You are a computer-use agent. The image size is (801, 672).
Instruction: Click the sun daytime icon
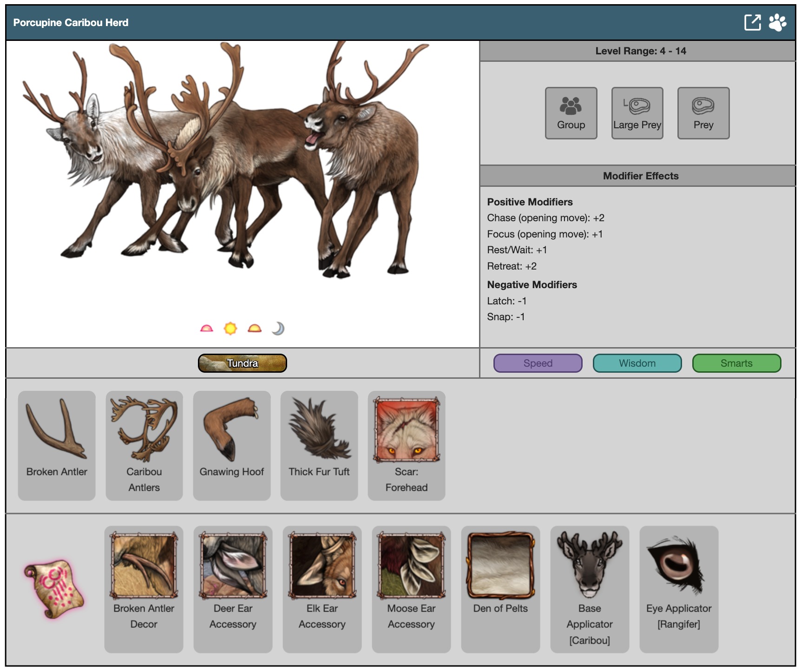coord(230,329)
